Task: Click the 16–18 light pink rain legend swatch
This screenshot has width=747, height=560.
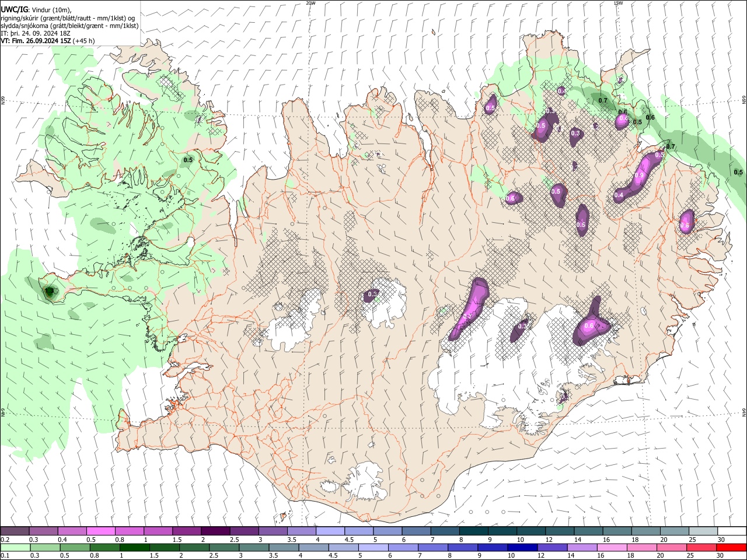Action: [612, 548]
